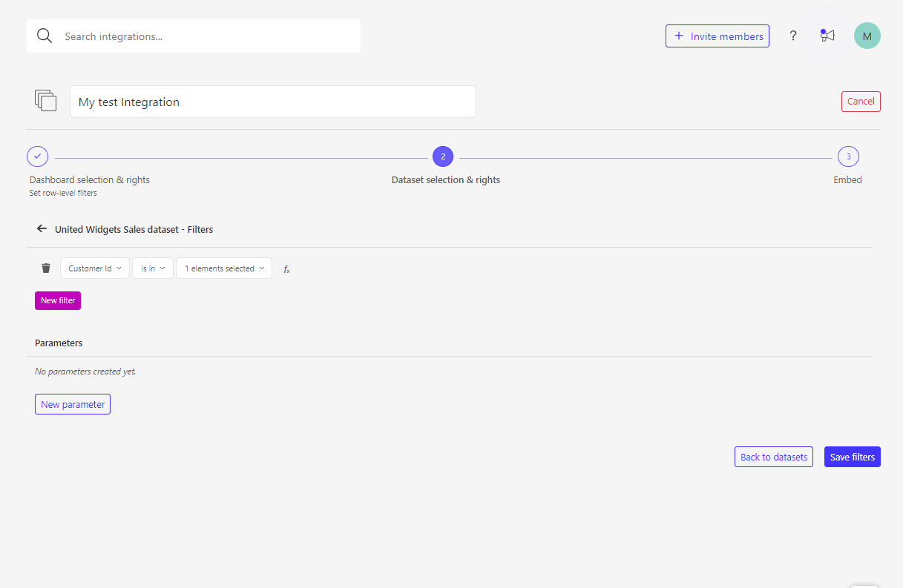Click the New filter button

58,300
